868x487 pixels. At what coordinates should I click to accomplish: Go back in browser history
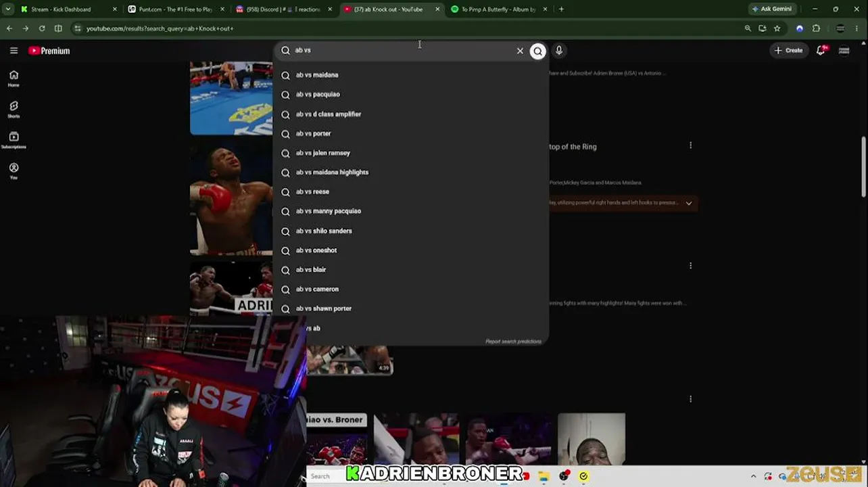[9, 28]
